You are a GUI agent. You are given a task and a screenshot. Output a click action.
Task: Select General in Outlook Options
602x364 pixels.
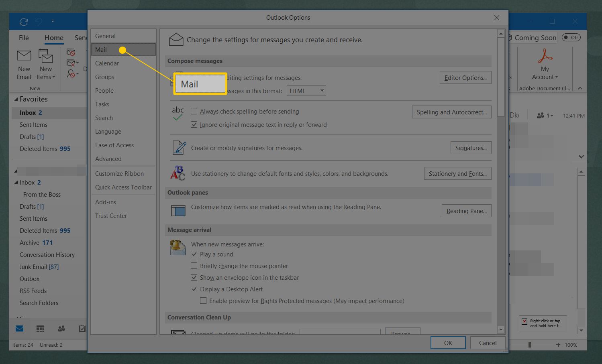tap(123, 36)
